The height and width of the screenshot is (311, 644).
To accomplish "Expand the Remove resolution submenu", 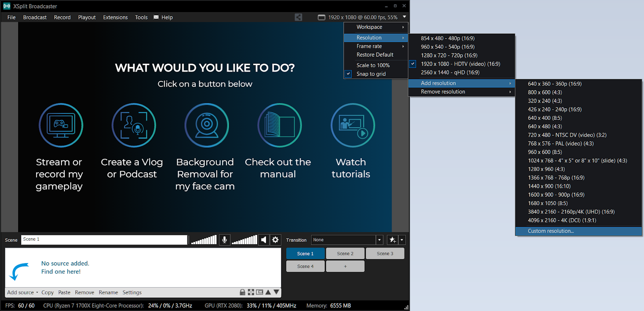I will pos(461,92).
